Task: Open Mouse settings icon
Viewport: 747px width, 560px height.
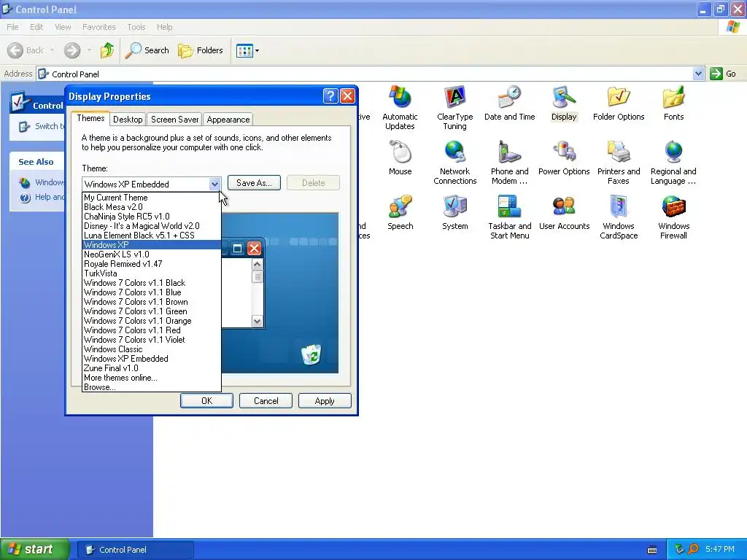Action: (x=400, y=157)
